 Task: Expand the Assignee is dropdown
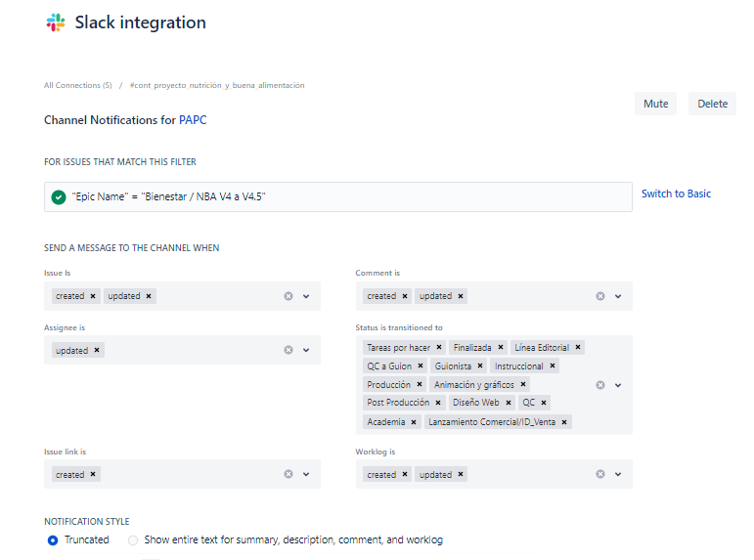click(x=306, y=350)
